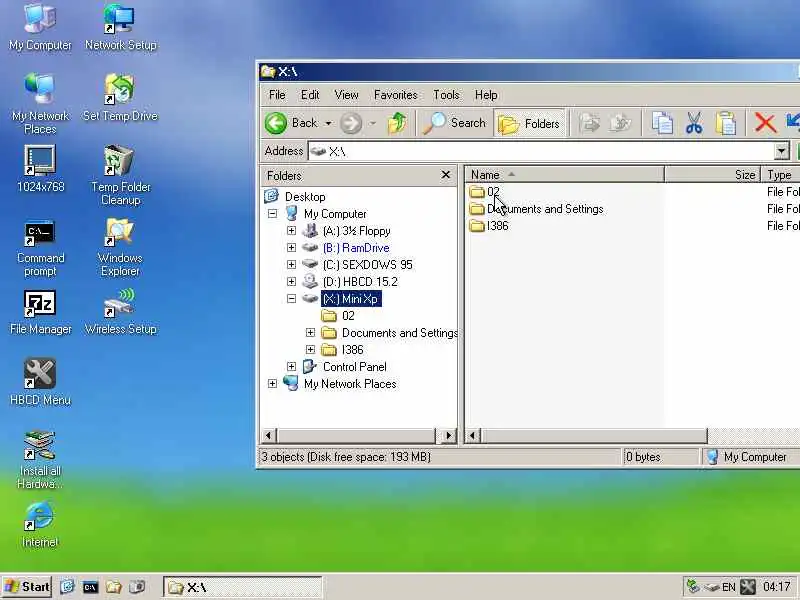Open Internet desktop shortcut

tap(40, 524)
